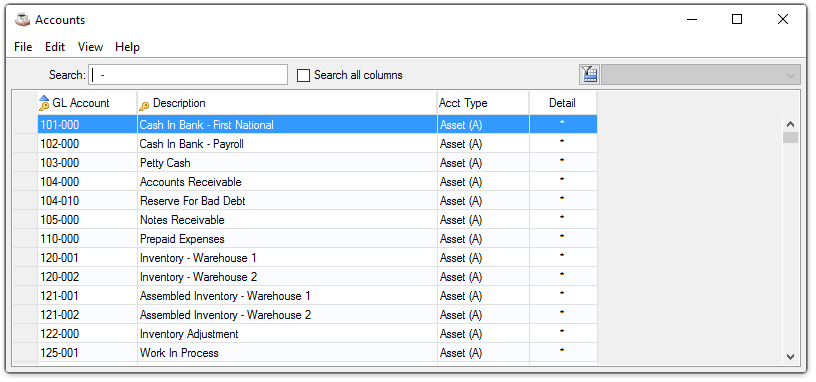The image size is (816, 382).
Task: Click the filter grid icon beside dropdown
Action: (x=589, y=75)
